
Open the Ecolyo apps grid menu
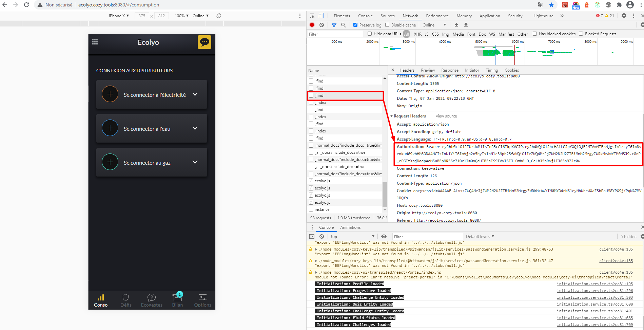click(95, 42)
